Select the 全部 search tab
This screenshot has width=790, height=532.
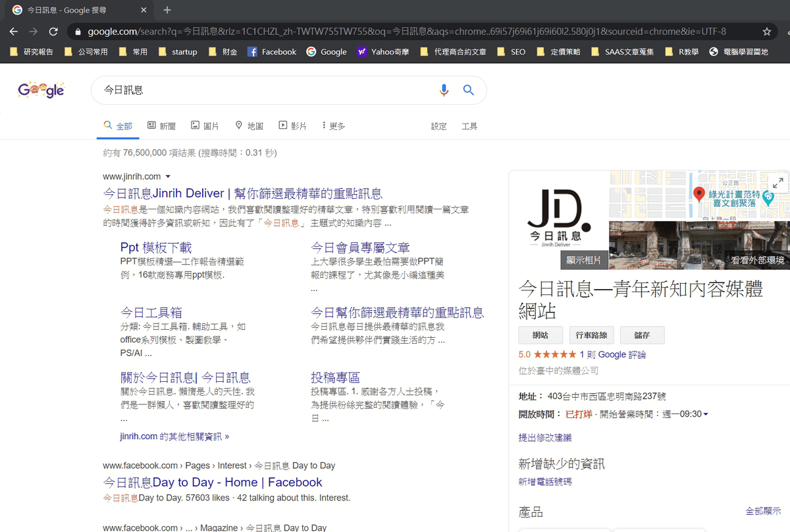(118, 126)
